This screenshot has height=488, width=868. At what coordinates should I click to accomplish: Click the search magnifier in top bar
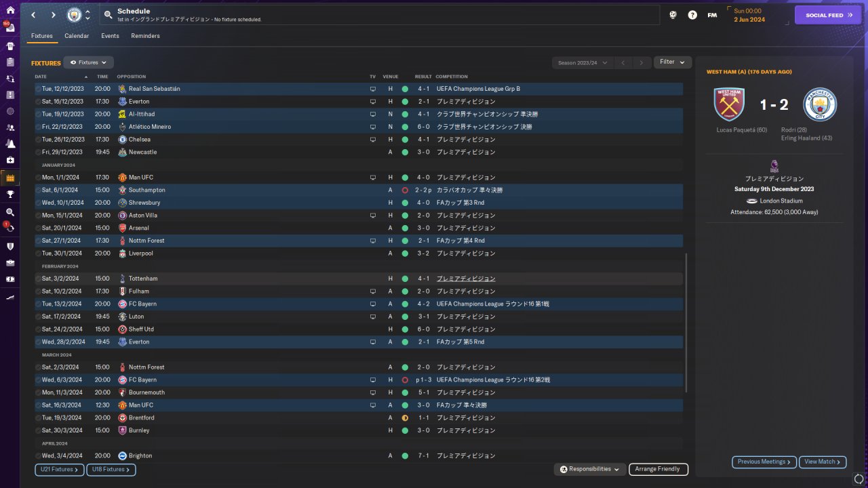point(108,15)
